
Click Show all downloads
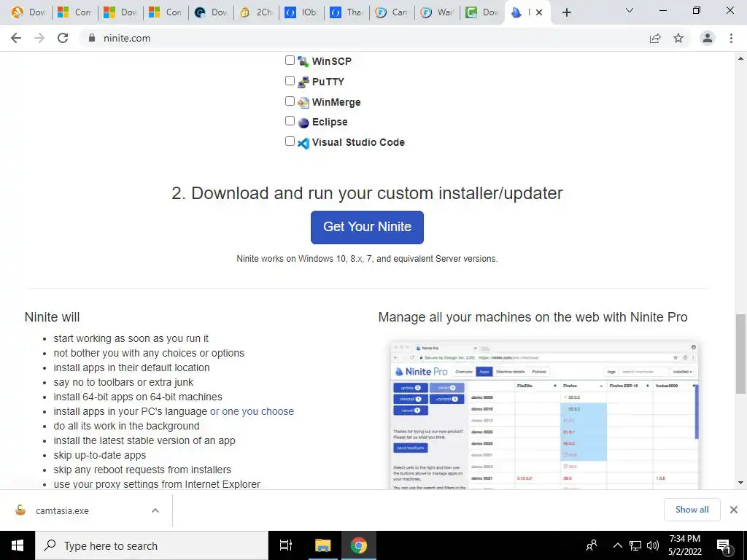(x=692, y=510)
